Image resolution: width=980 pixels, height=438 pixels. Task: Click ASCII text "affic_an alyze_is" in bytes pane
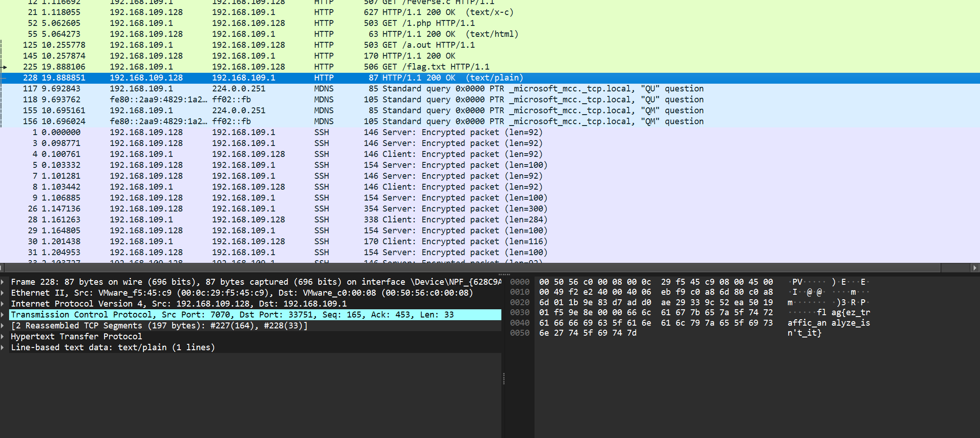click(828, 323)
